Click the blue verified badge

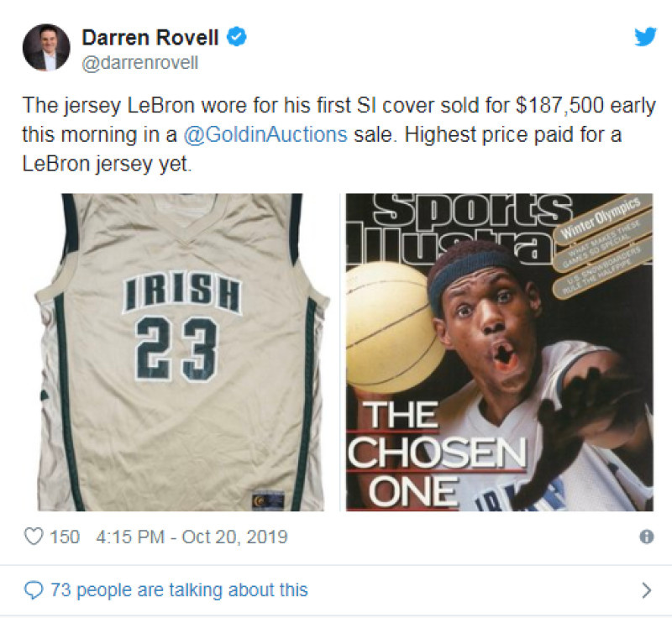[x=236, y=36]
